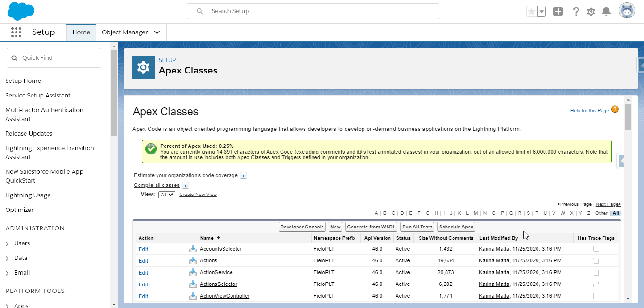The width and height of the screenshot is (644, 308).
Task: Toggle trace flag checkbox for Actions
Action: [x=596, y=260]
